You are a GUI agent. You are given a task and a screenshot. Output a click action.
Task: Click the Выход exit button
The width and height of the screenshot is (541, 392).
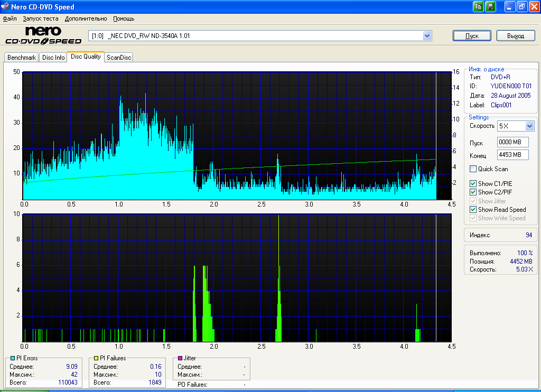(516, 36)
